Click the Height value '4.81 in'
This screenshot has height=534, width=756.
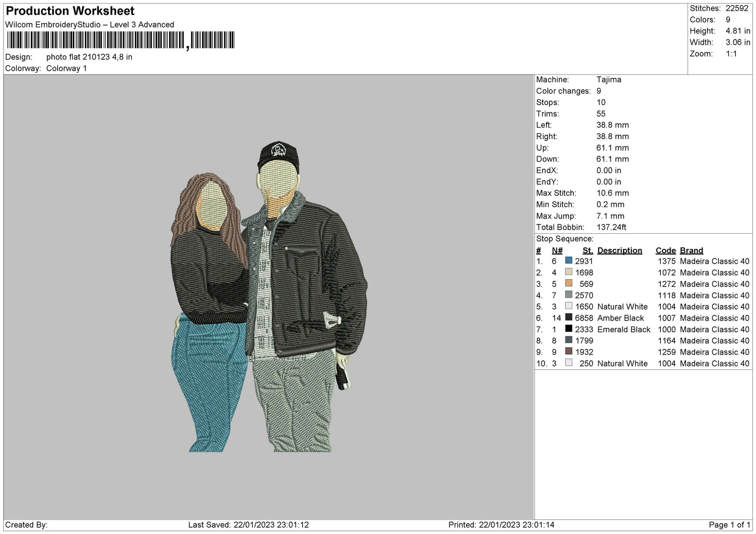pos(738,31)
